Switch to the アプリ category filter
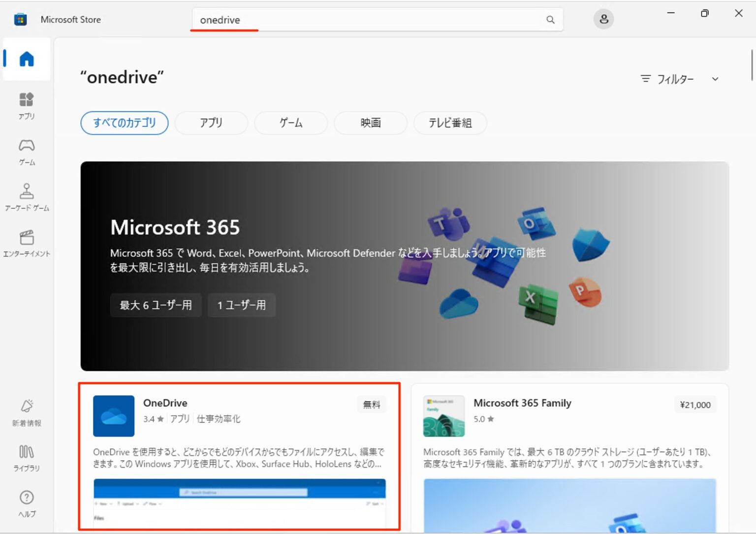The image size is (756, 534). [x=211, y=123]
